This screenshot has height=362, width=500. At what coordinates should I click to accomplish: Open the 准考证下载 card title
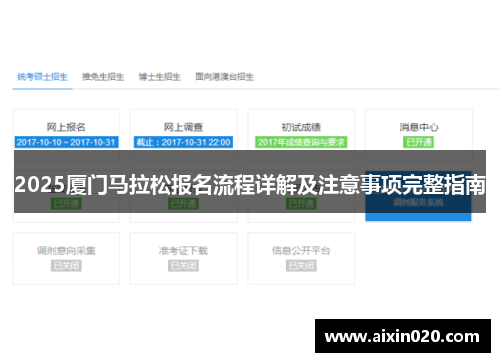(x=183, y=251)
